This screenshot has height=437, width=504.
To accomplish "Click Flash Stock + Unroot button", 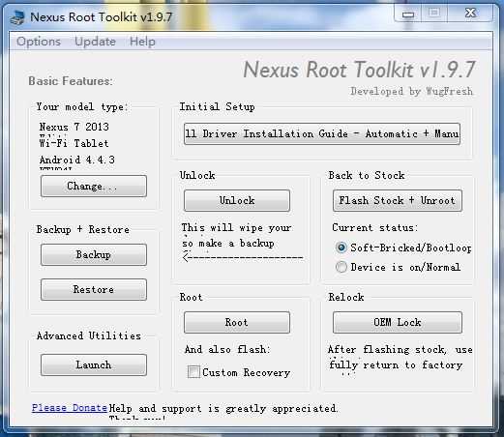I will [x=398, y=200].
